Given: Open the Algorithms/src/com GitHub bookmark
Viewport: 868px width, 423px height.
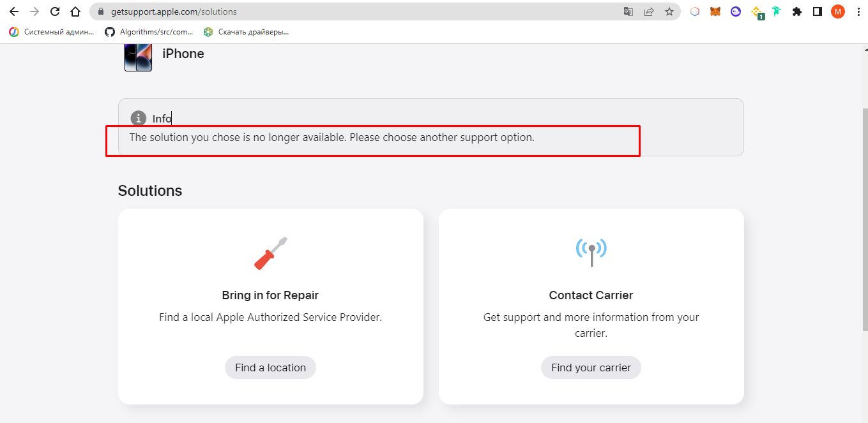Looking at the screenshot, I should coord(150,31).
